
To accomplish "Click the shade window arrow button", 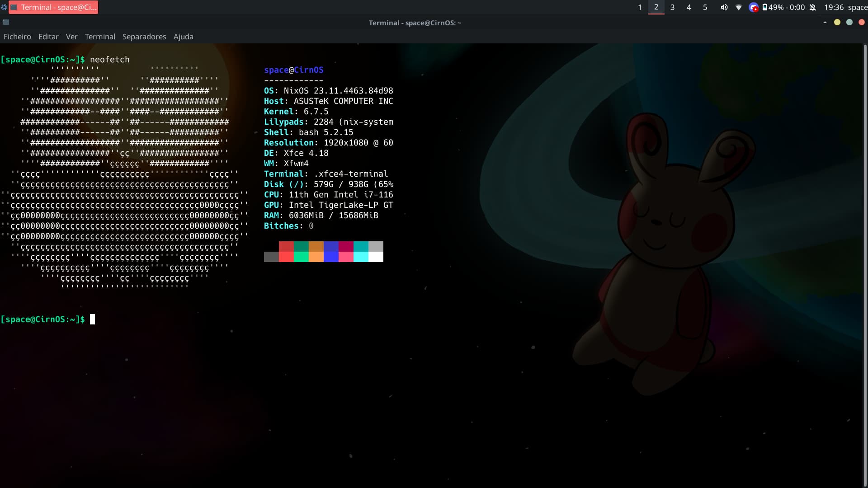I will [x=825, y=22].
